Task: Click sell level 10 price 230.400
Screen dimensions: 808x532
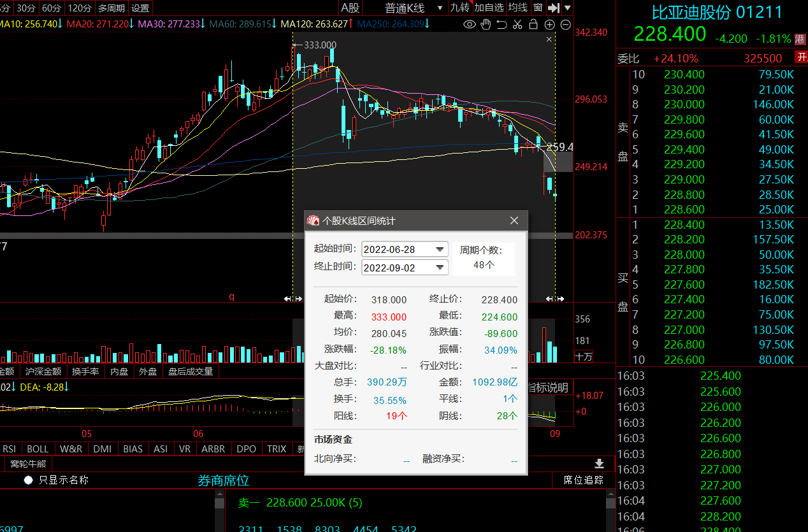Action: click(x=684, y=75)
